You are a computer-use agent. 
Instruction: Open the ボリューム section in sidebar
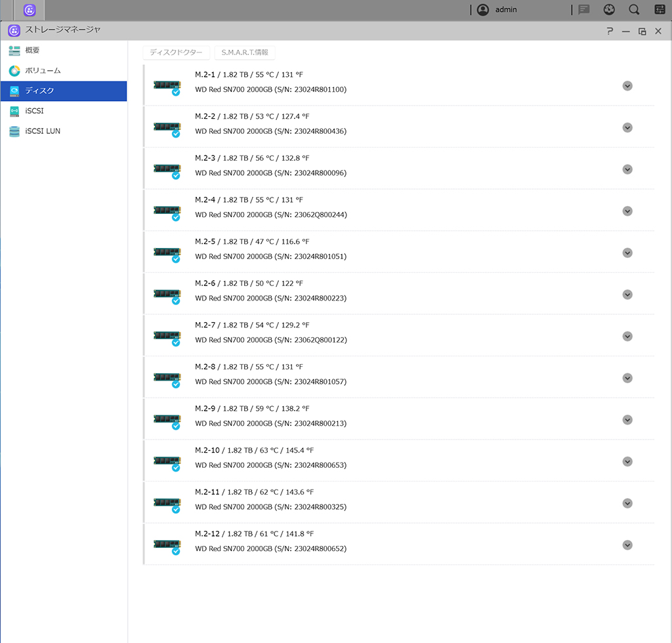[64, 71]
